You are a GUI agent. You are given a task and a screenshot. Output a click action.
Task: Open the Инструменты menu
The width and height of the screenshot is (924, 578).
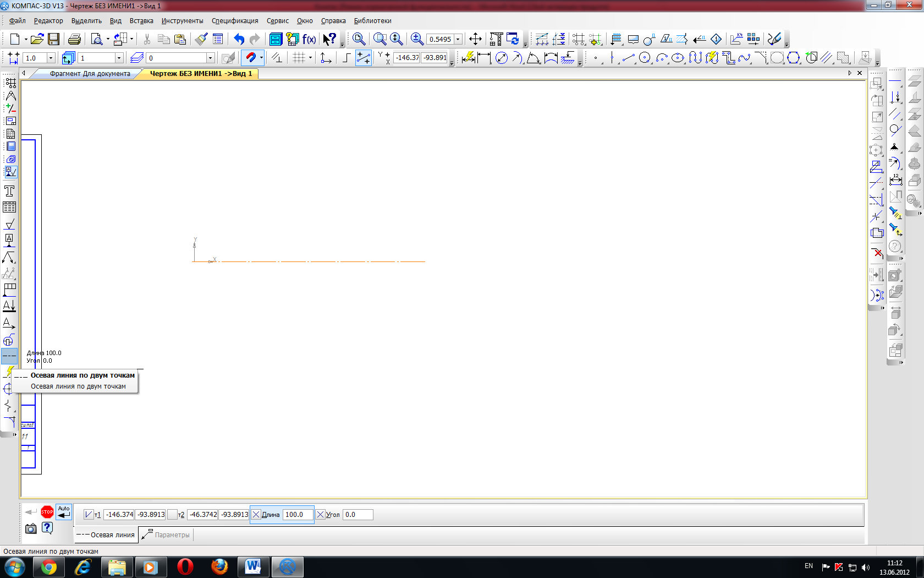tap(182, 21)
